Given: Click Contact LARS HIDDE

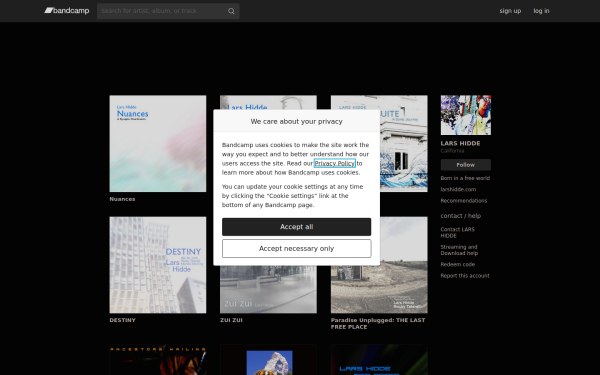Looking at the screenshot, I should tap(457, 233).
